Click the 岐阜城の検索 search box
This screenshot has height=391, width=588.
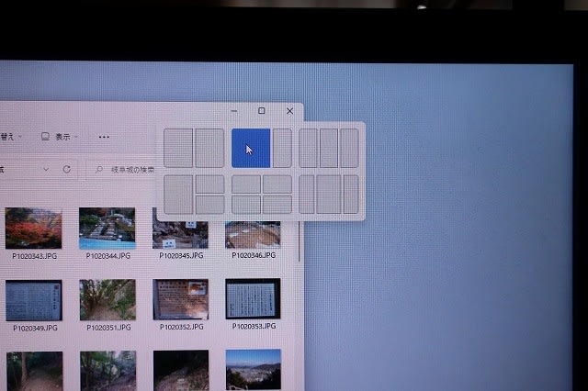coord(129,170)
